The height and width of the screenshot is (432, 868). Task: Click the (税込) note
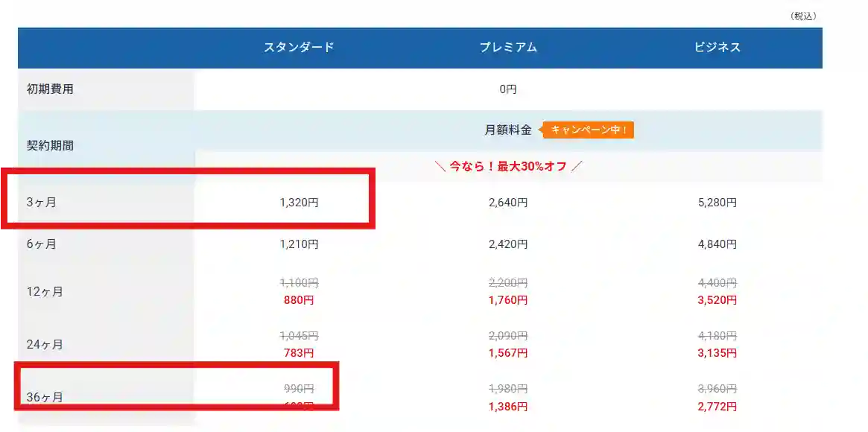click(x=803, y=16)
